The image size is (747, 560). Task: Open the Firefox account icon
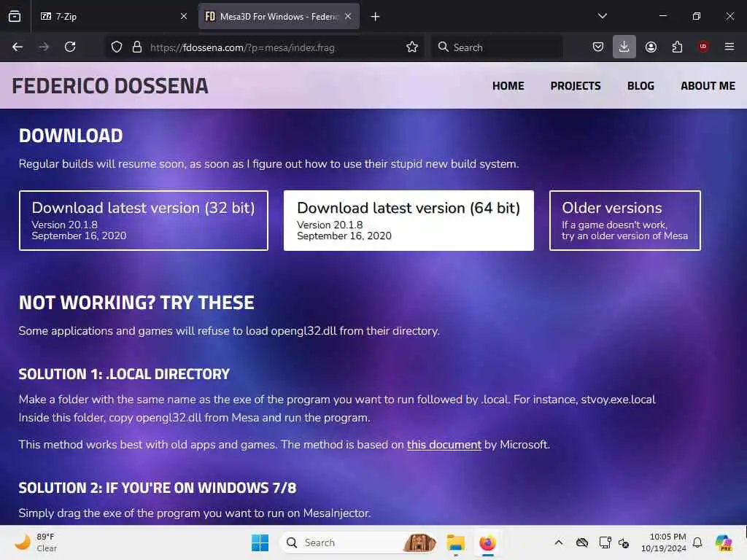click(x=651, y=47)
